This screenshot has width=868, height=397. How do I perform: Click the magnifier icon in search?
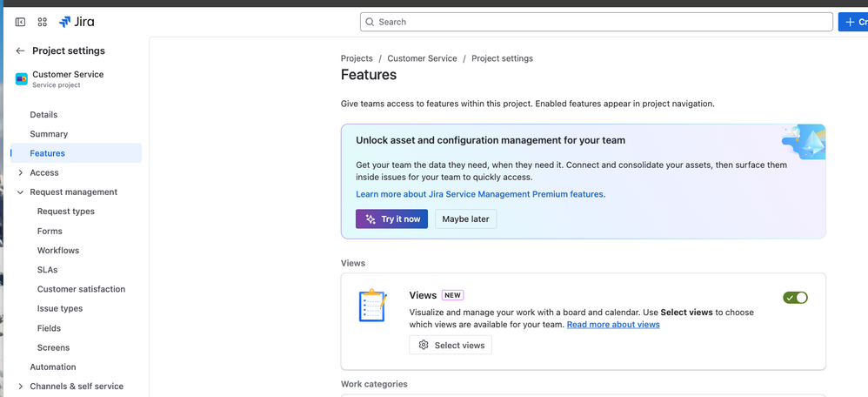point(370,22)
